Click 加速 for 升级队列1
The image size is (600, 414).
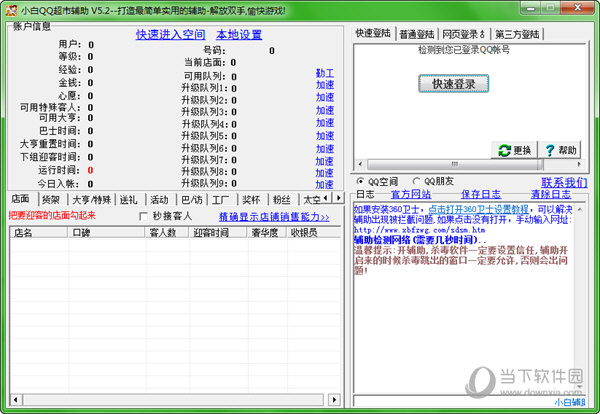325,85
